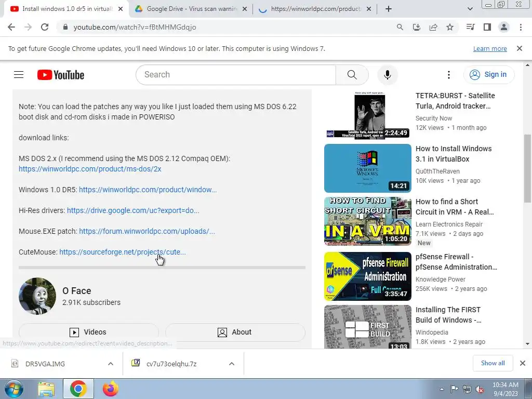Open the Mouse.EXE patch forum link

pyautogui.click(x=147, y=231)
